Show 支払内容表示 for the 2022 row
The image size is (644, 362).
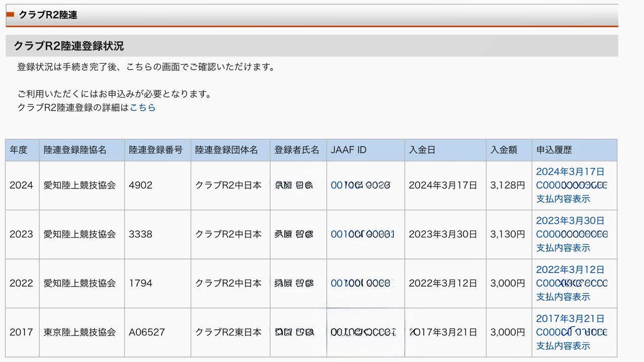[x=562, y=297]
